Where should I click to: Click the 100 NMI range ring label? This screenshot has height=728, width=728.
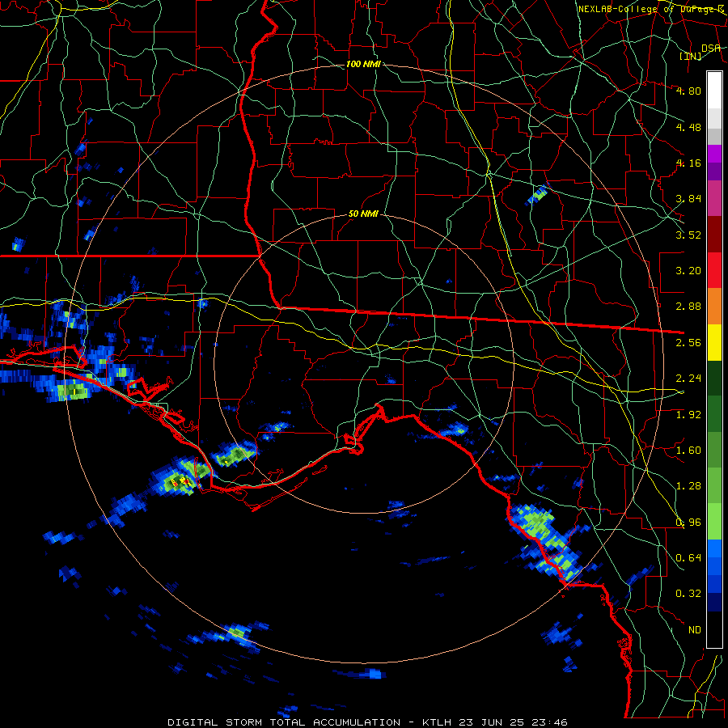363,64
